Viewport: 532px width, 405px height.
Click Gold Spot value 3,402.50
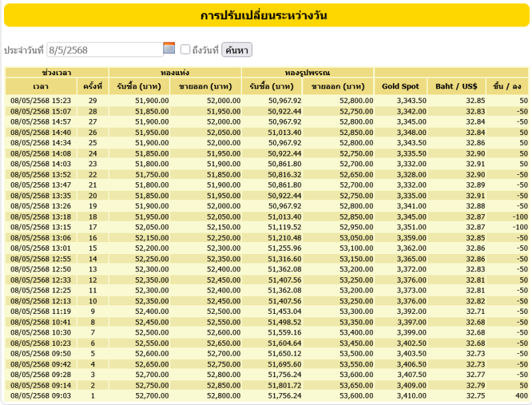point(412,343)
